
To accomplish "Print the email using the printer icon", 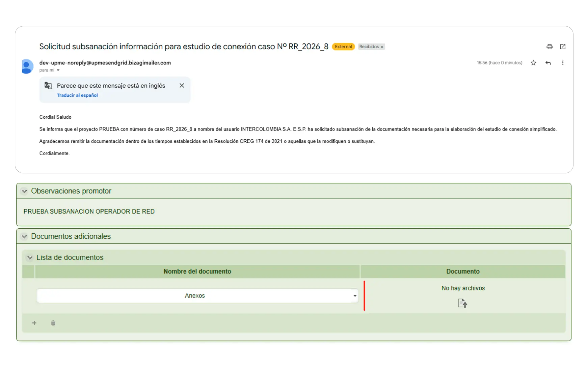I will 549,47.
